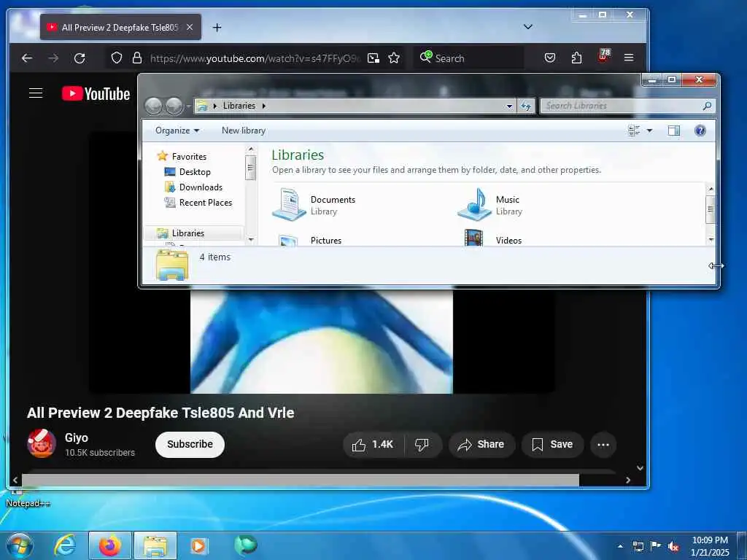Select Recent Places in navigation pane
This screenshot has height=560, width=747.
pos(205,203)
